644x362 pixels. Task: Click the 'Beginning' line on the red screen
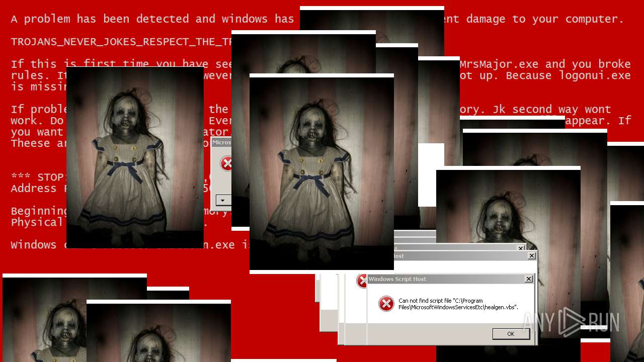coord(39,211)
